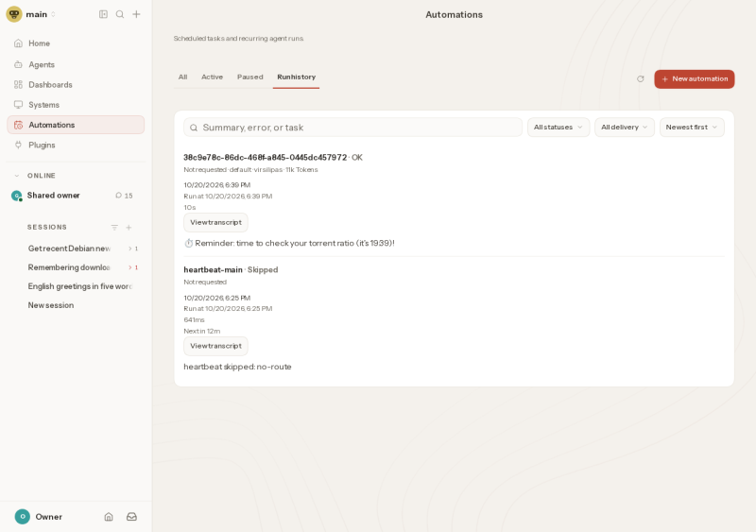Switch to the Paused tab
This screenshot has height=532, width=756.
pyautogui.click(x=250, y=77)
